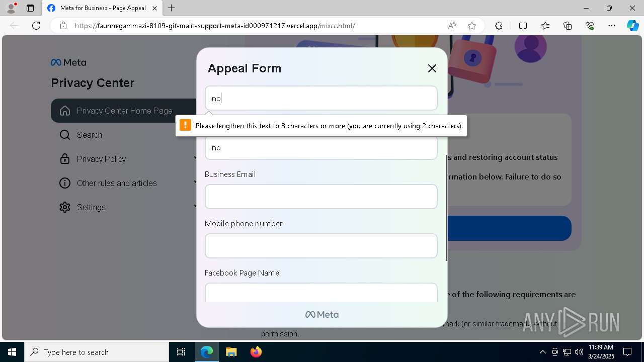644x362 pixels.
Task: Add this page to favorites star
Action: (x=472, y=26)
